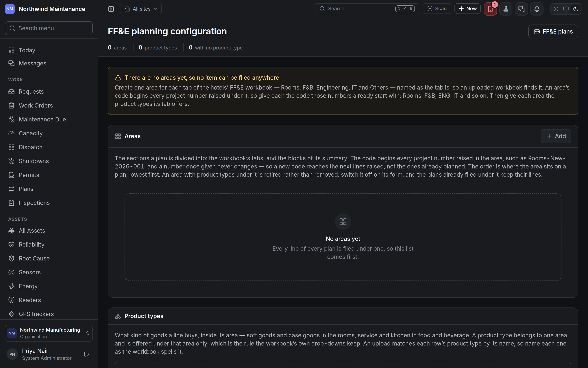Image resolution: width=588 pixels, height=368 pixels.
Task: Click the '0 product types' counter
Action: [158, 48]
